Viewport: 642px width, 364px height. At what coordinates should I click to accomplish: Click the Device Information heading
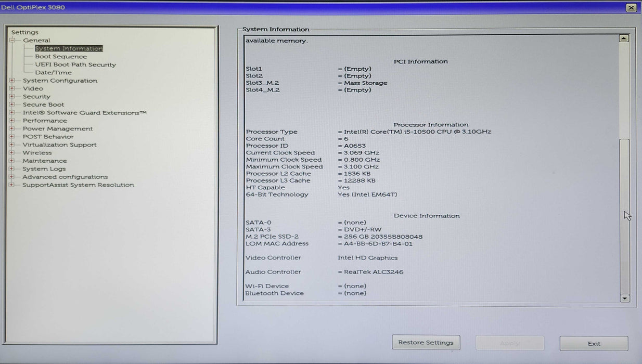coord(427,216)
